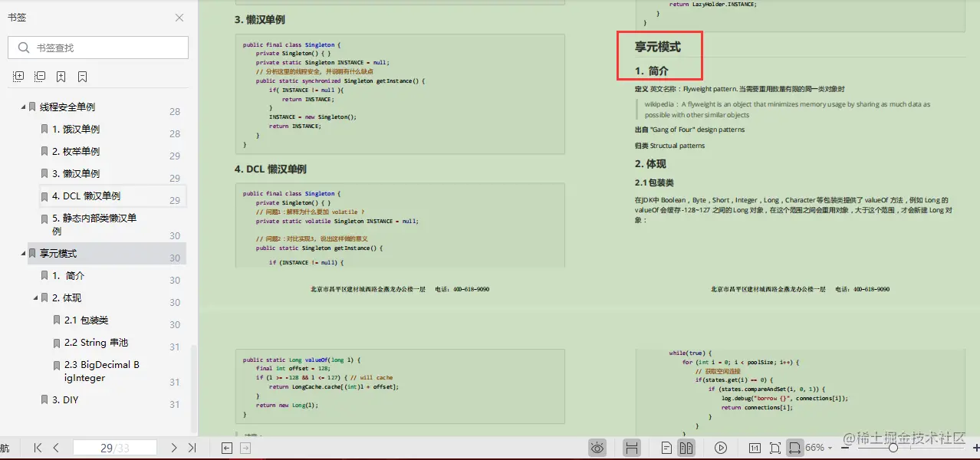Go to last page button
The height and width of the screenshot is (460, 980).
tap(192, 448)
